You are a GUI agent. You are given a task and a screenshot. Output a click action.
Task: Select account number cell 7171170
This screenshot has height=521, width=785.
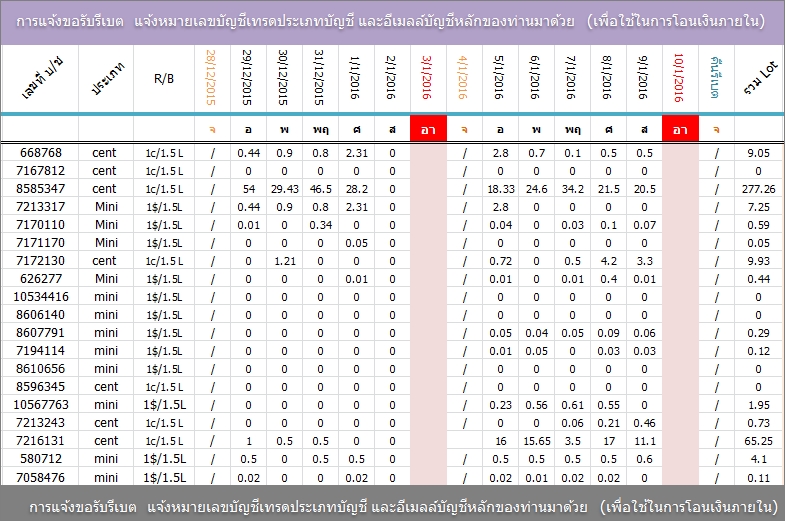[41, 243]
